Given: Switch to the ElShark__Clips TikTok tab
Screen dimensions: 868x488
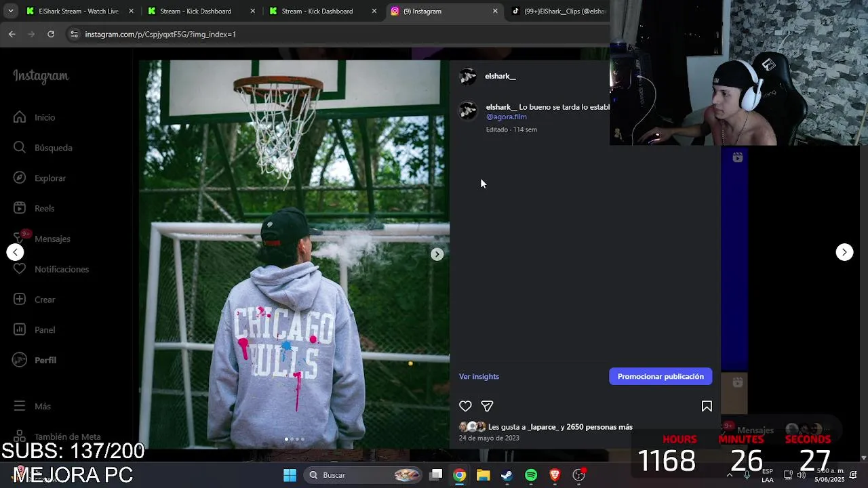Looking at the screenshot, I should (x=559, y=11).
